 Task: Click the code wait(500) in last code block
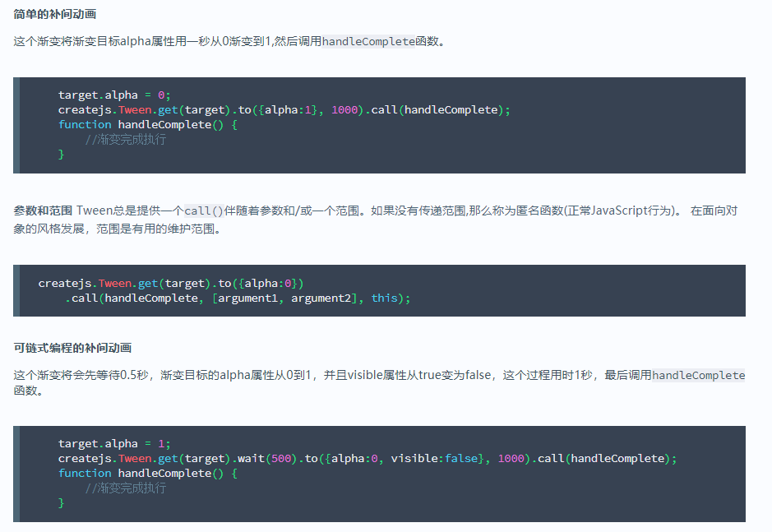(x=267, y=459)
